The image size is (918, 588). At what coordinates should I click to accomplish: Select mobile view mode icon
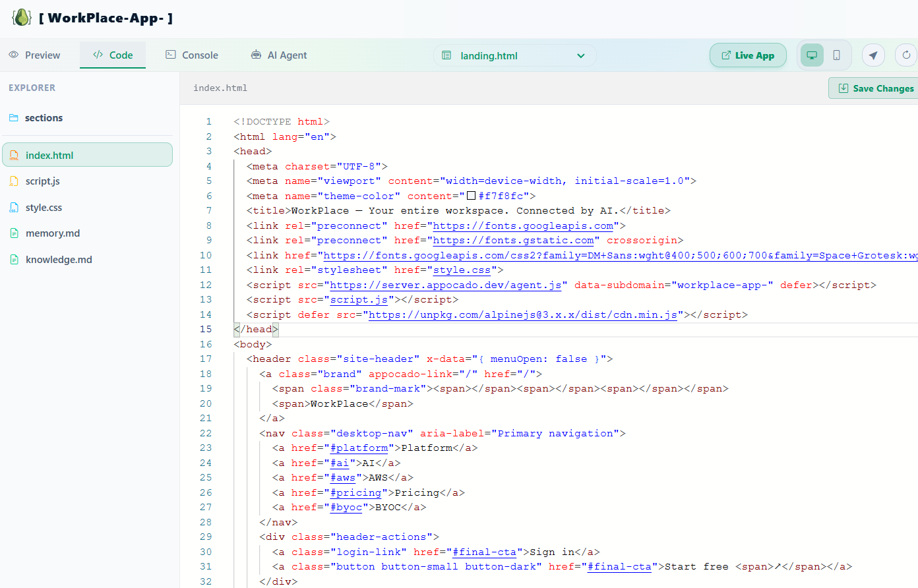point(836,55)
